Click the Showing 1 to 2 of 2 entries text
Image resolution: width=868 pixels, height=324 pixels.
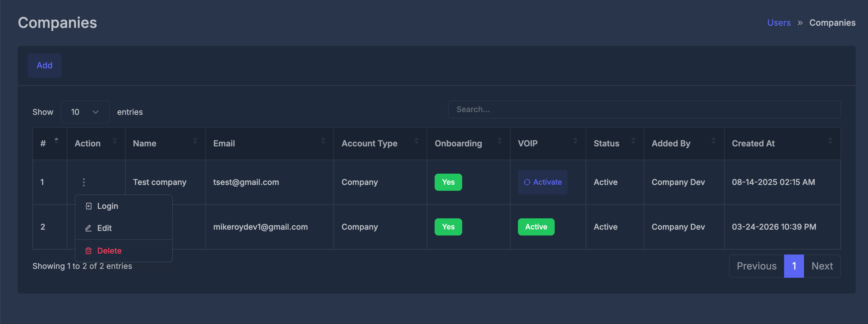pyautogui.click(x=82, y=266)
